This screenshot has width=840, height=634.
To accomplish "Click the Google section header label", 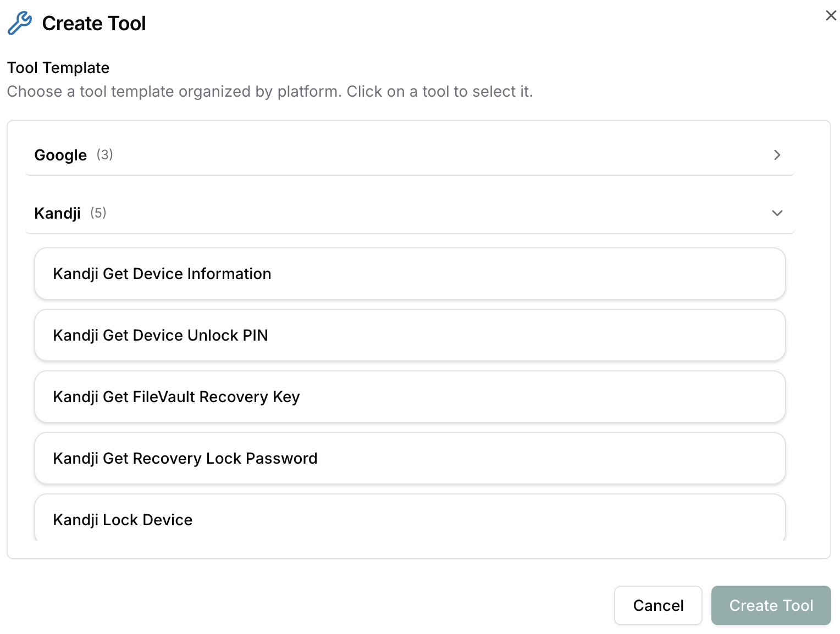I will click(60, 155).
